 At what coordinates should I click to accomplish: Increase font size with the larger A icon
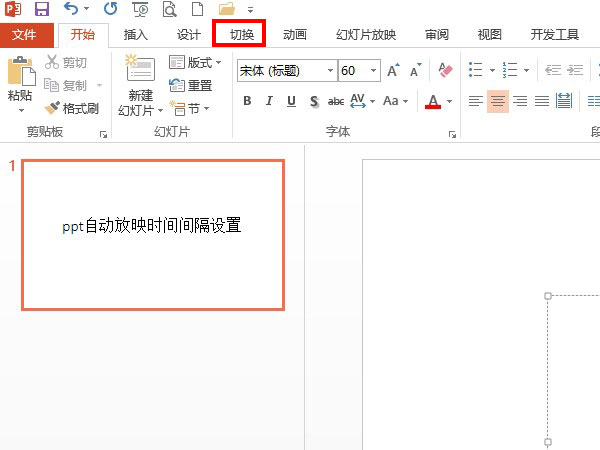393,71
